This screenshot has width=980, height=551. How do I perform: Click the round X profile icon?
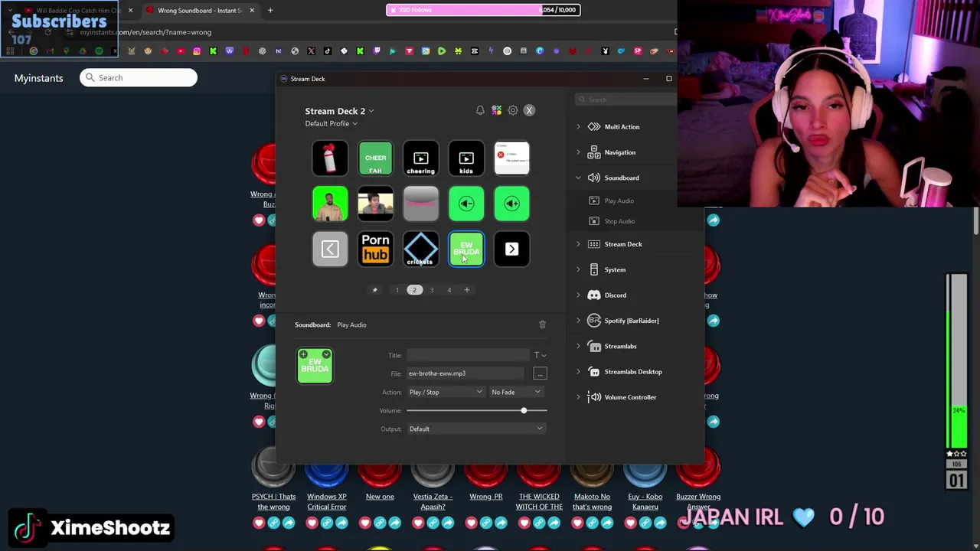click(529, 110)
